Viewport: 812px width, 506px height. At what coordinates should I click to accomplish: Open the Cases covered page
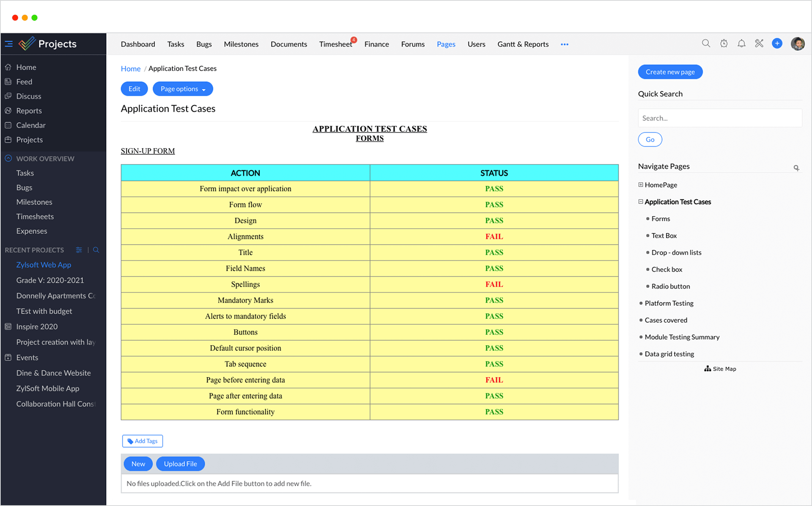click(666, 320)
